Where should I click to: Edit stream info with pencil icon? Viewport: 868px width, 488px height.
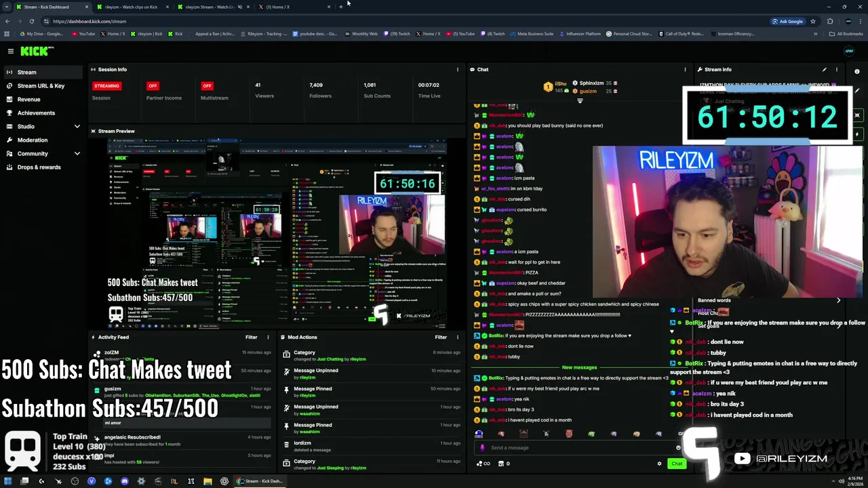click(x=825, y=69)
